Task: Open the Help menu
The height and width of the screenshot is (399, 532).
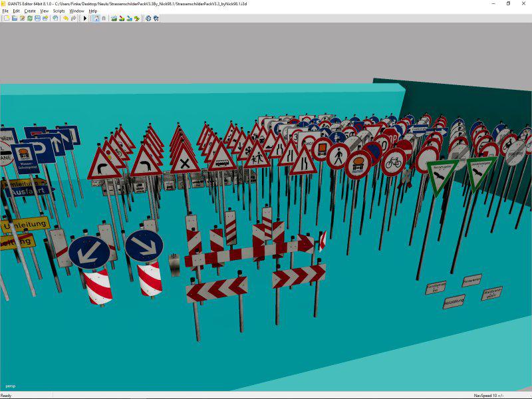Action: click(93, 11)
